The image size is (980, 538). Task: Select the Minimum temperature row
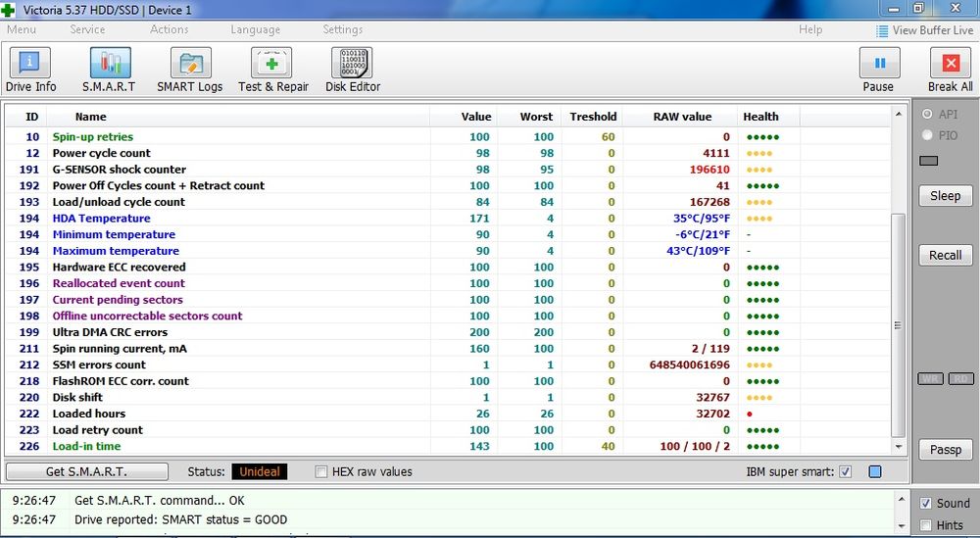pyautogui.click(x=448, y=234)
